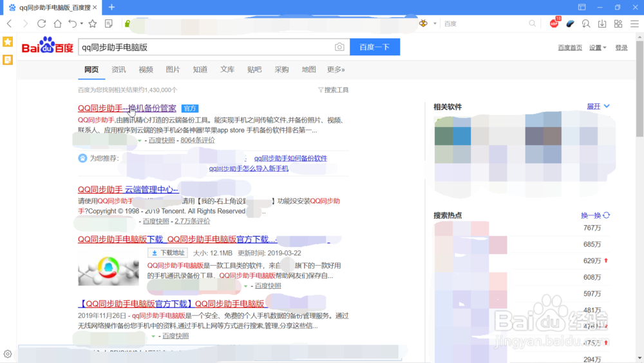Screen dimensions: 644x363
Task: Open 搜索工具 filter
Action: [x=333, y=90]
